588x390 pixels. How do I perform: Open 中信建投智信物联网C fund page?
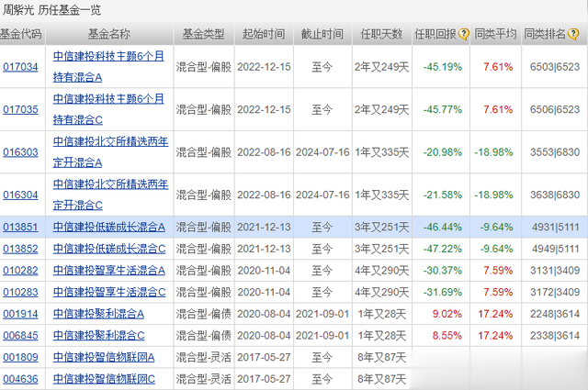point(104,379)
